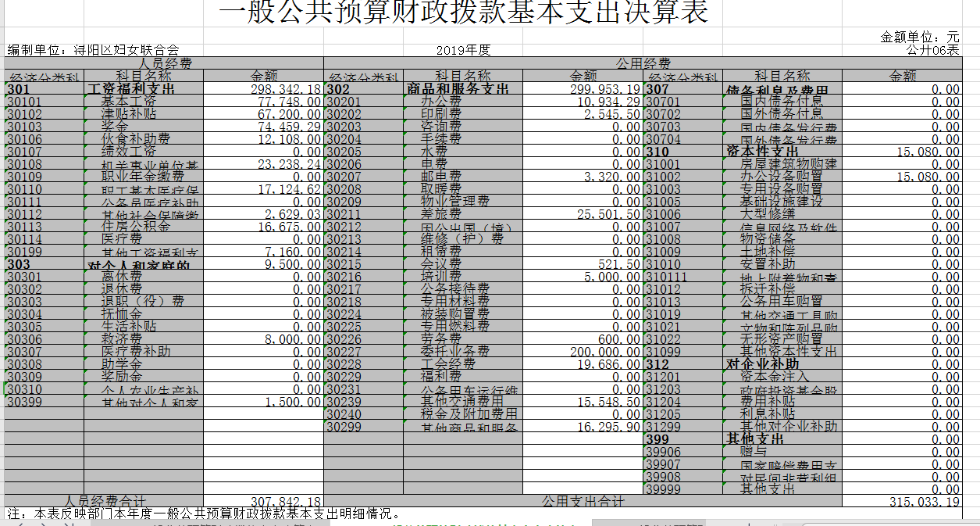Screen dimensions: 980x526
Task: Click the footnote beginning 注：本表反映部门
Action: pos(203,514)
